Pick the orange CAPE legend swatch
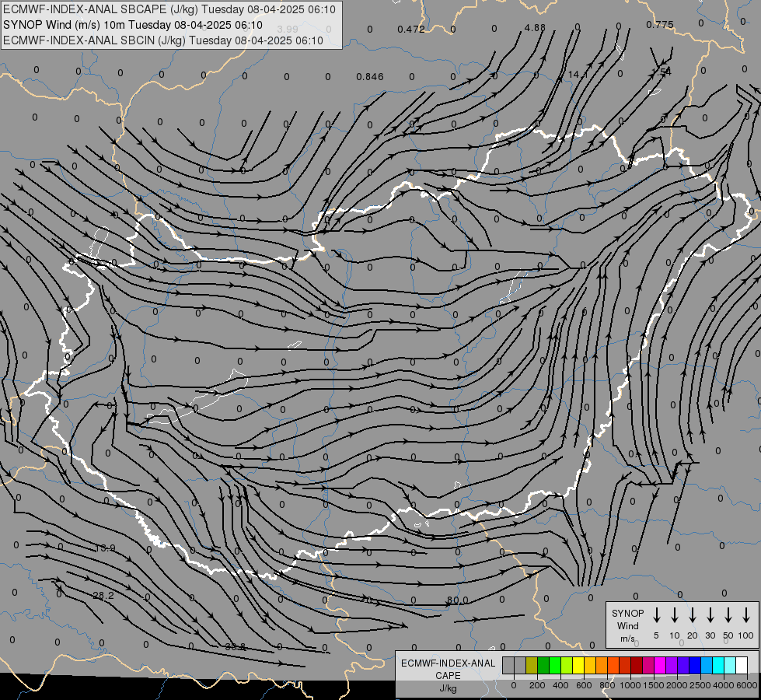The height and width of the screenshot is (700, 761). point(602,665)
